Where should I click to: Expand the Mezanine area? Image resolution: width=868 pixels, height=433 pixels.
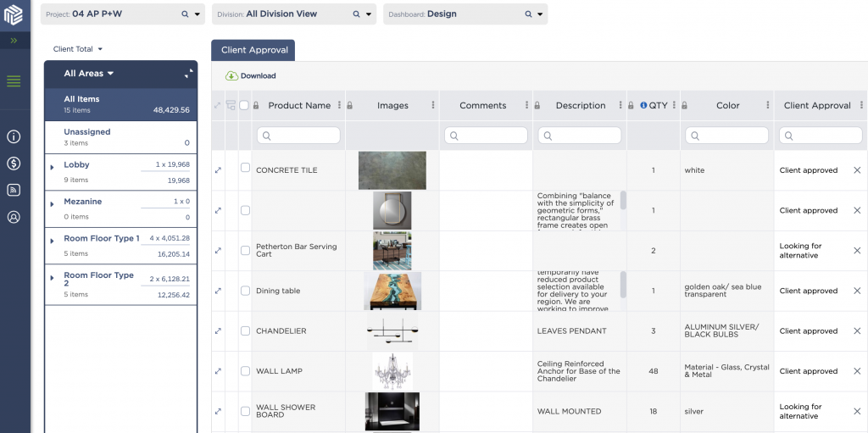pyautogui.click(x=52, y=203)
